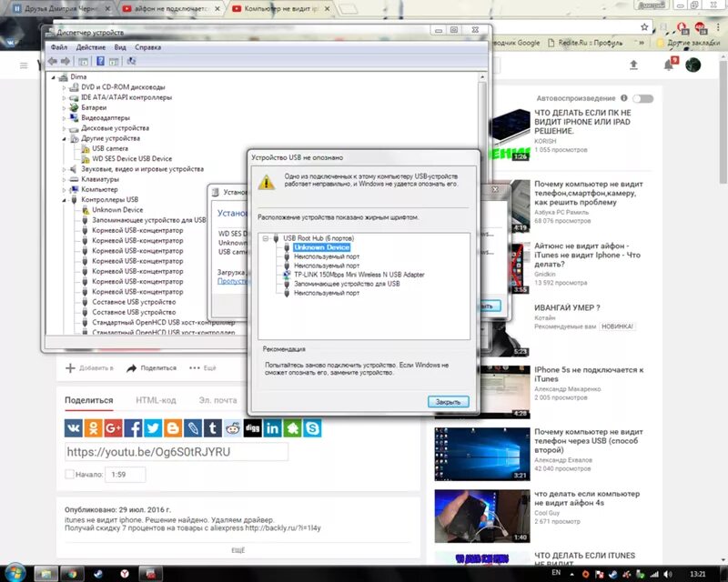Image resolution: width=728 pixels, height=582 pixels.
Task: Expand DVD и CD-ROM дисководы
Action: pyautogui.click(x=64, y=87)
